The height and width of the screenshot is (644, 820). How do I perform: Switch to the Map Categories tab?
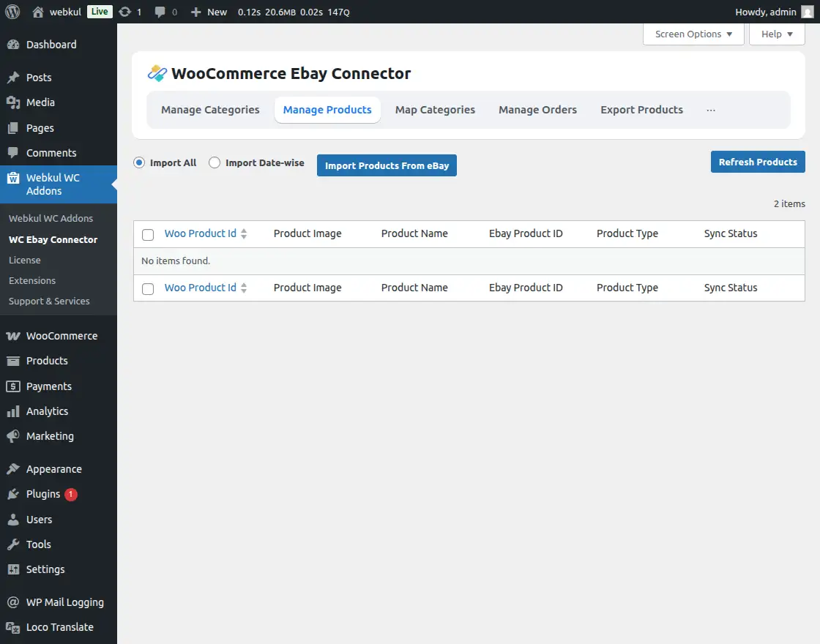click(435, 110)
